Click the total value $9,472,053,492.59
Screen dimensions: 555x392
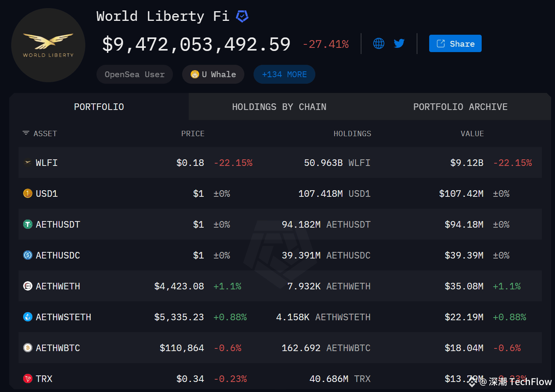click(x=196, y=44)
